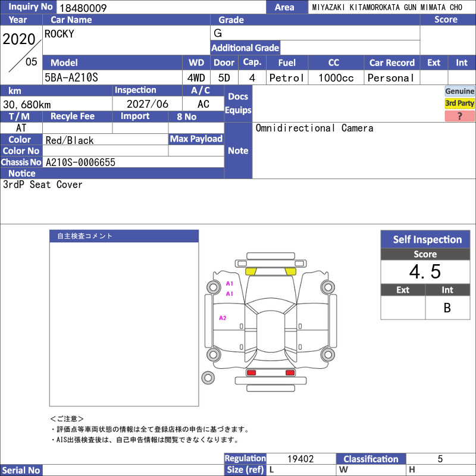Click the door count 5D
This screenshot has height=476, width=476.
point(224,78)
